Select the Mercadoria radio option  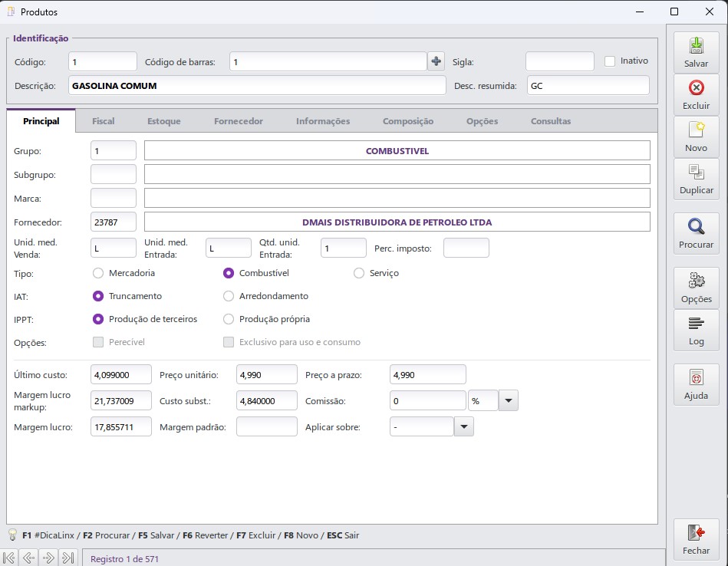[x=98, y=273]
